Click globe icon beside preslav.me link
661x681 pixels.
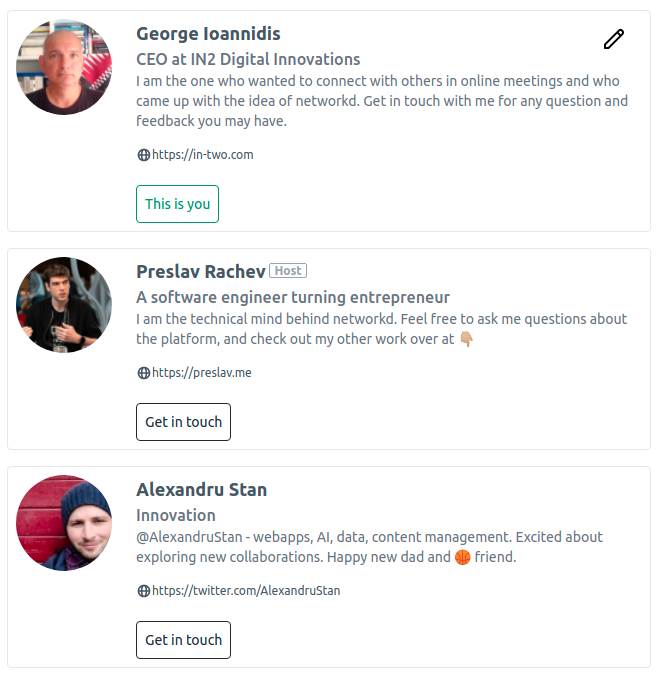[x=143, y=373]
